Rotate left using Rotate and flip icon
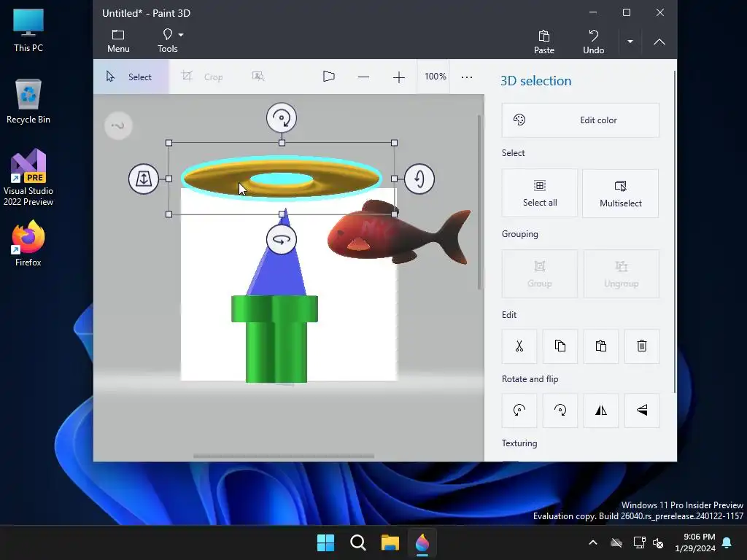The width and height of the screenshot is (747, 560). point(519,410)
